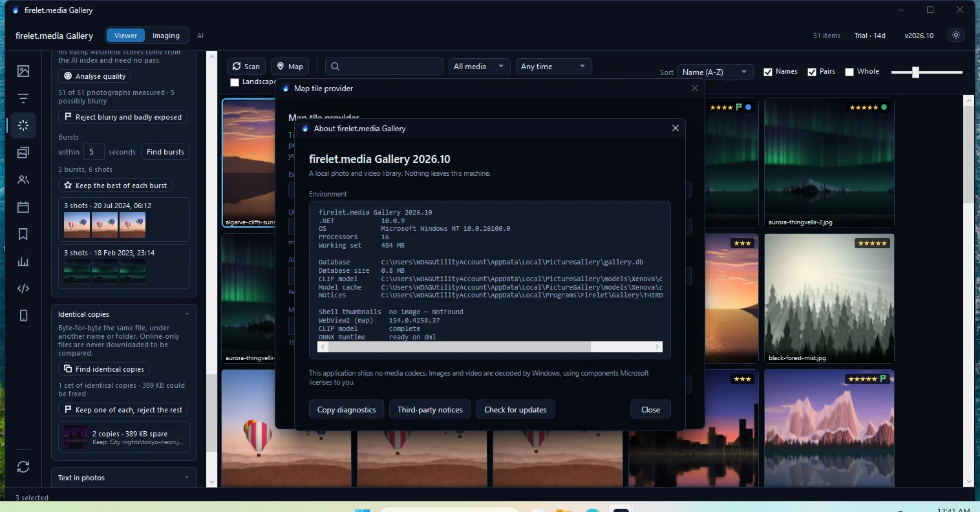Click Keep one of each, reject the rest
This screenshot has height=512, width=980.
pos(123,410)
